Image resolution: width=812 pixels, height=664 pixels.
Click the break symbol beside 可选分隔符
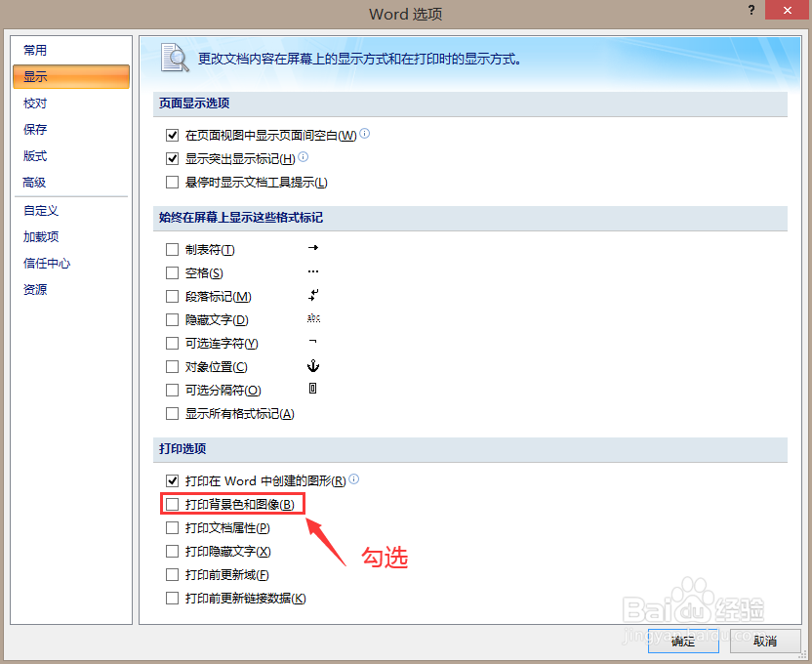pyautogui.click(x=312, y=389)
